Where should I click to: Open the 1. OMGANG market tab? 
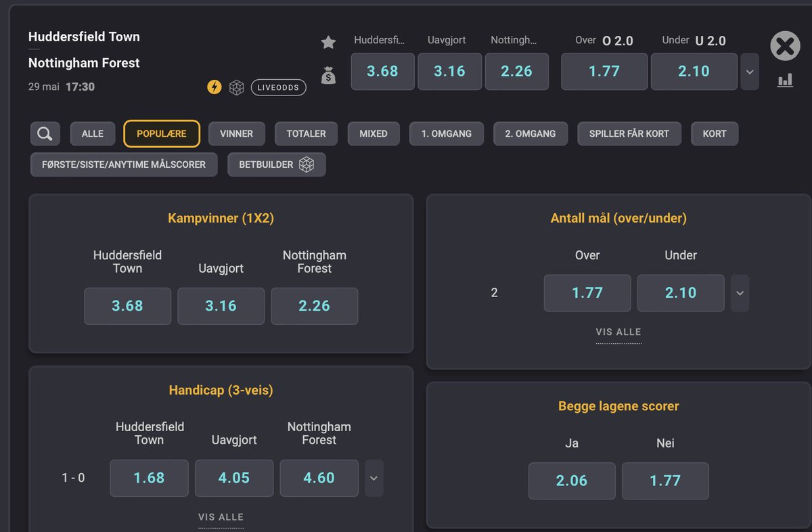click(447, 133)
